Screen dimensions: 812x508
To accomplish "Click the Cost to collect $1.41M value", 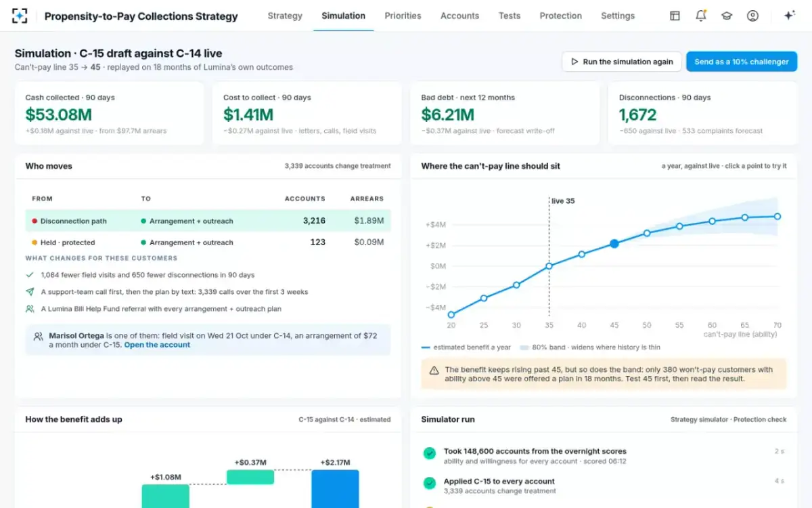I will (x=248, y=115).
